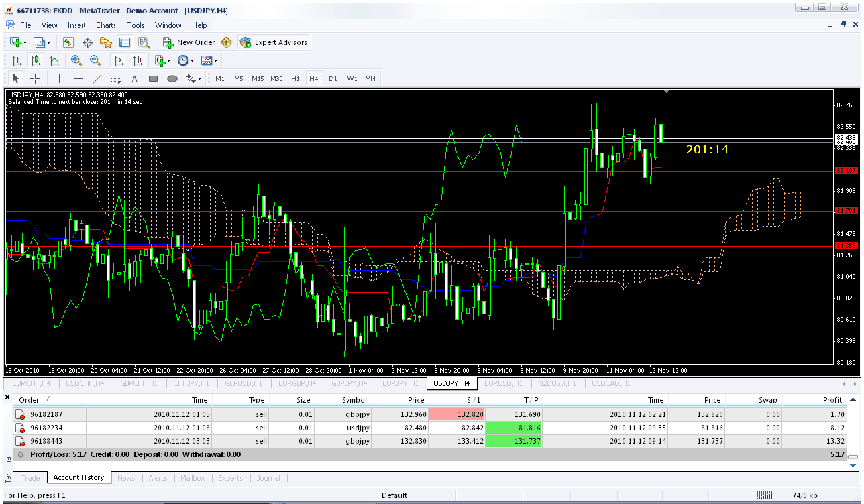Switch to Candlesticks chart display
Screen dimensions: 864x504
click(x=36, y=60)
